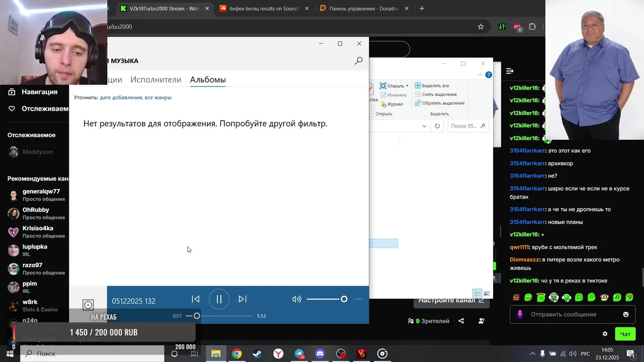
Task: Open Discord from the taskbar
Action: (320, 354)
